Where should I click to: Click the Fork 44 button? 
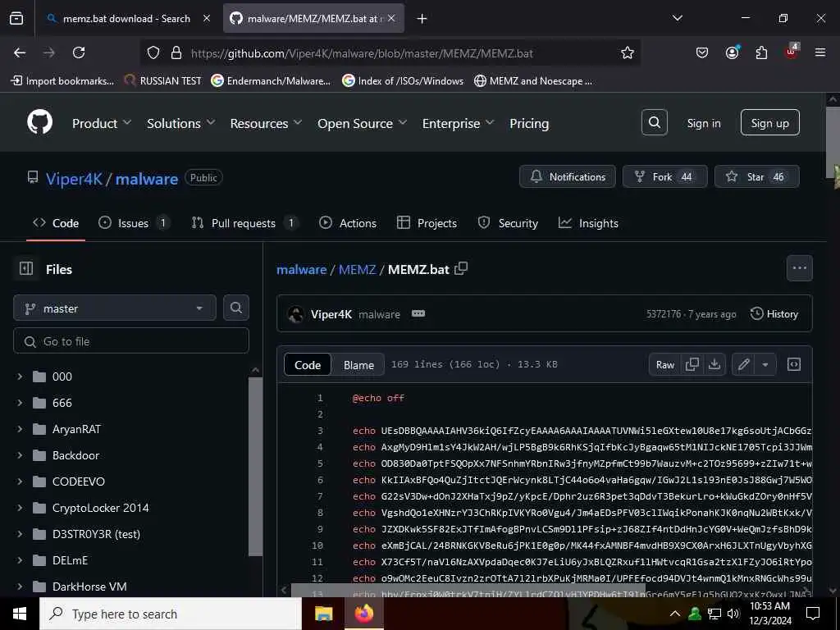click(x=664, y=177)
